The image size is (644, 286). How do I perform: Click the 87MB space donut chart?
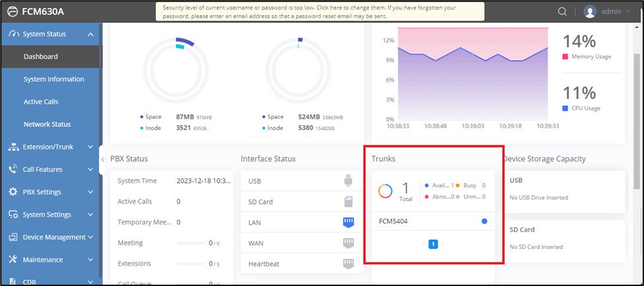tap(176, 70)
